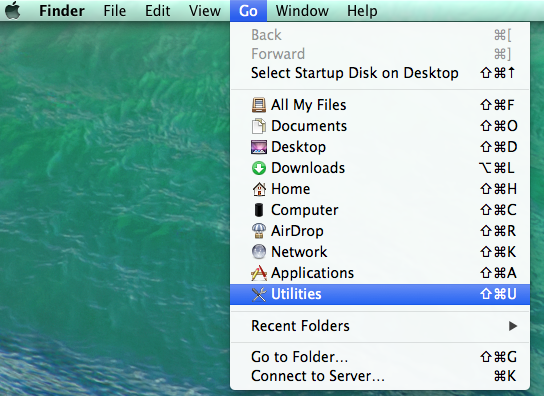The height and width of the screenshot is (396, 544).
Task: Click the Network label text
Action: tap(299, 252)
